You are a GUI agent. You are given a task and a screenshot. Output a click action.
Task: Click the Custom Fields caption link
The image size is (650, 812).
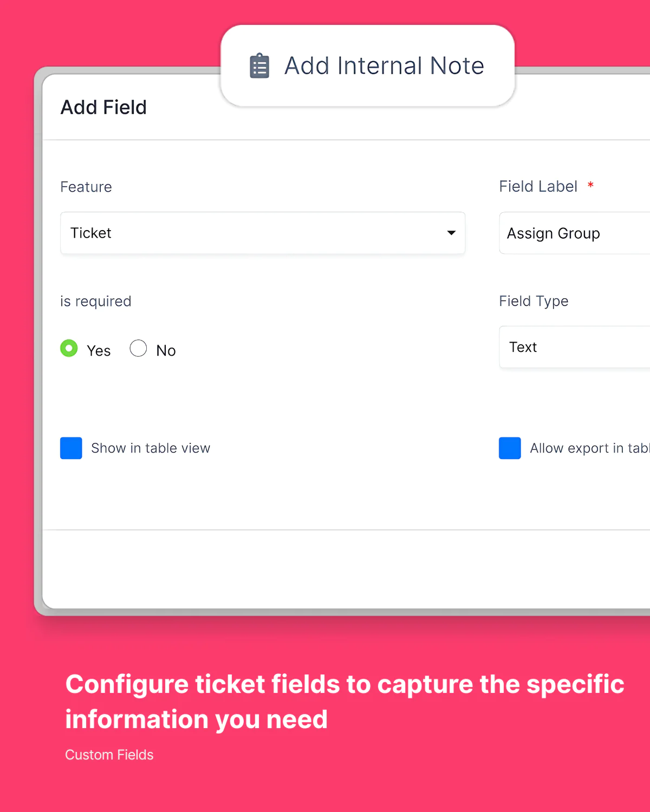coord(109,755)
